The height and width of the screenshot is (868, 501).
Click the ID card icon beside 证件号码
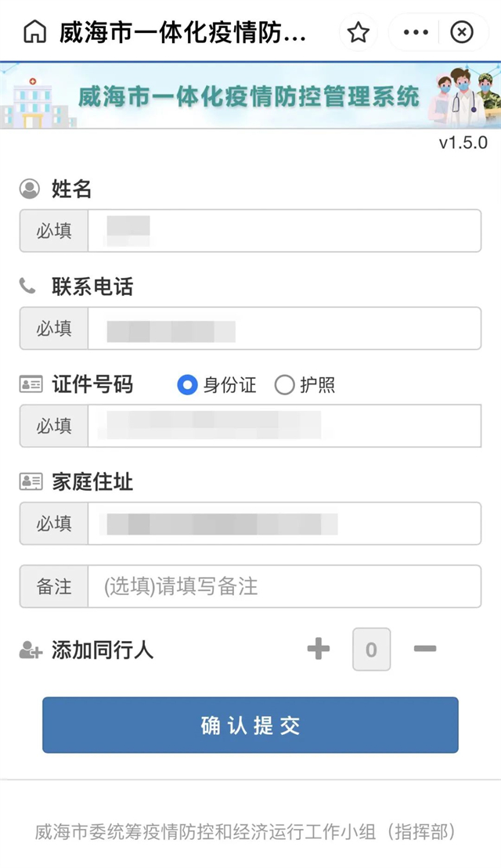(x=31, y=384)
